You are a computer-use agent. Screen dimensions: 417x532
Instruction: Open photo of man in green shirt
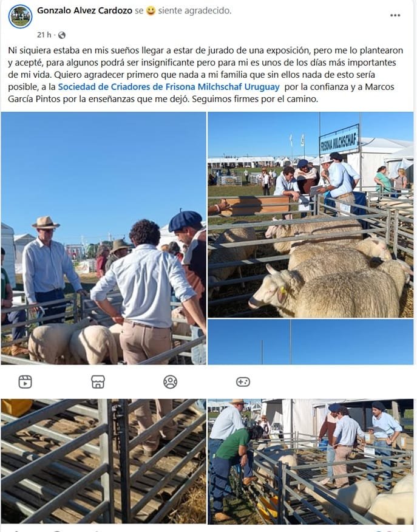[x=311, y=462]
